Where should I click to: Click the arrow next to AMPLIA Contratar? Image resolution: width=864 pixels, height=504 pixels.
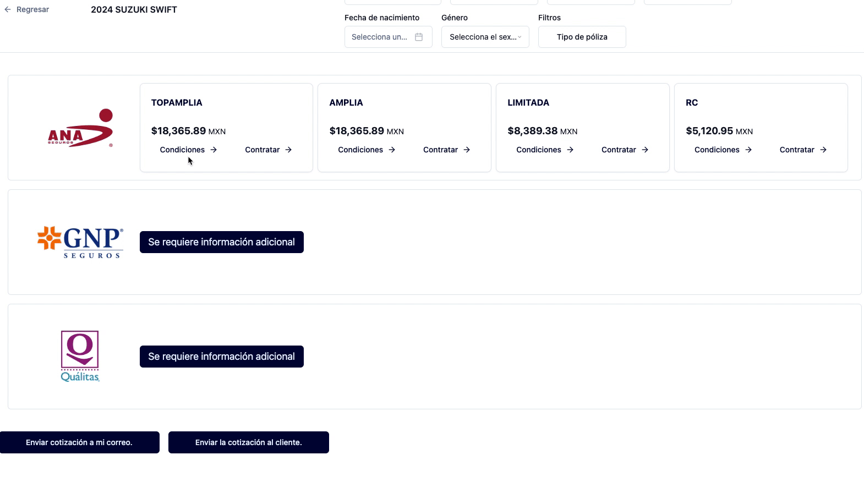pos(467,150)
